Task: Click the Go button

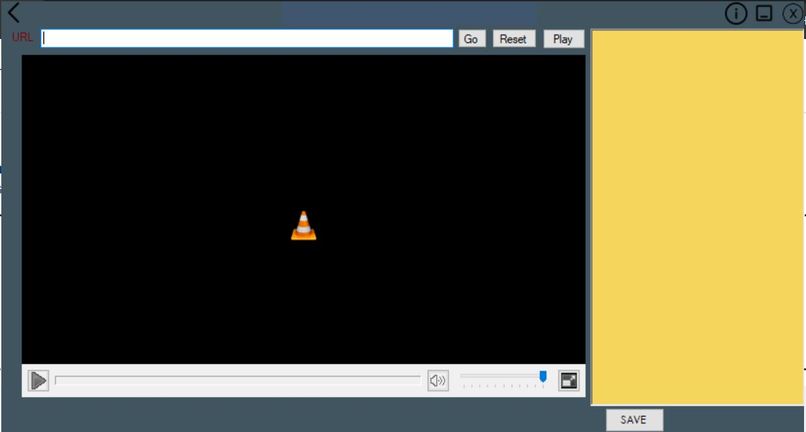Action: [x=472, y=39]
